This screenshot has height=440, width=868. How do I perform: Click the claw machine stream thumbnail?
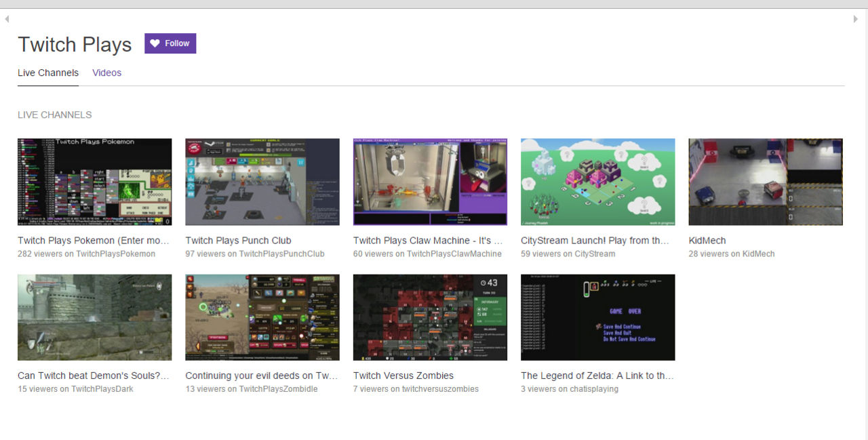pos(430,182)
